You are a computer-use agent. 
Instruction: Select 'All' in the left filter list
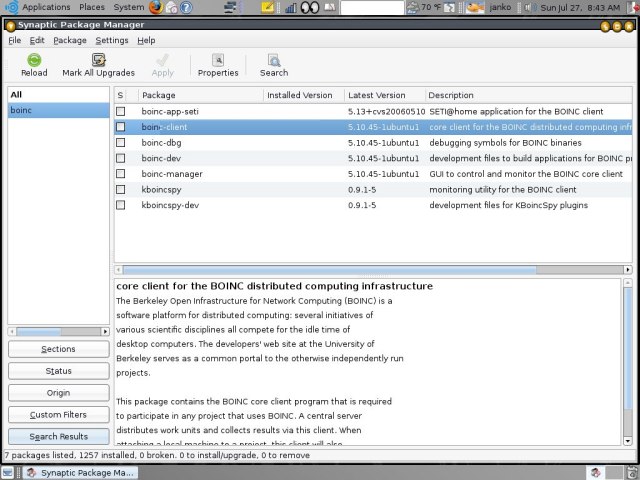(58, 95)
